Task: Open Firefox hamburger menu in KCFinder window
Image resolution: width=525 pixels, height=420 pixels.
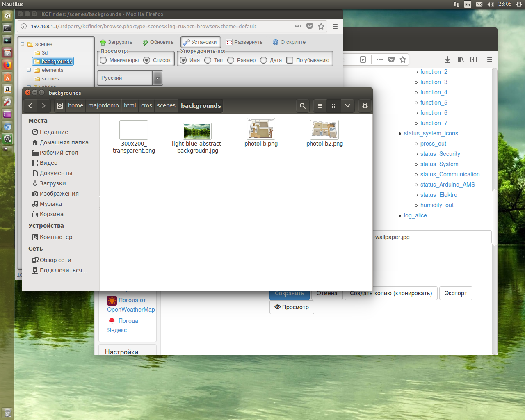Action: pos(335,26)
